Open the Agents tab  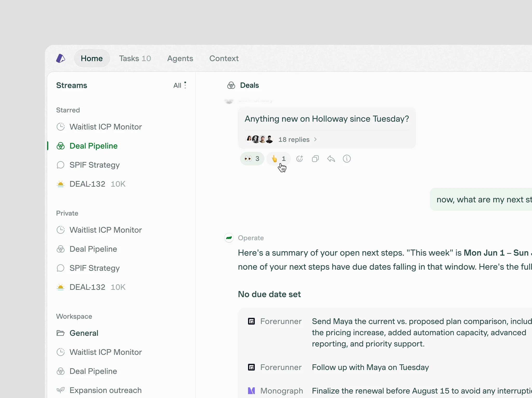[x=180, y=58]
